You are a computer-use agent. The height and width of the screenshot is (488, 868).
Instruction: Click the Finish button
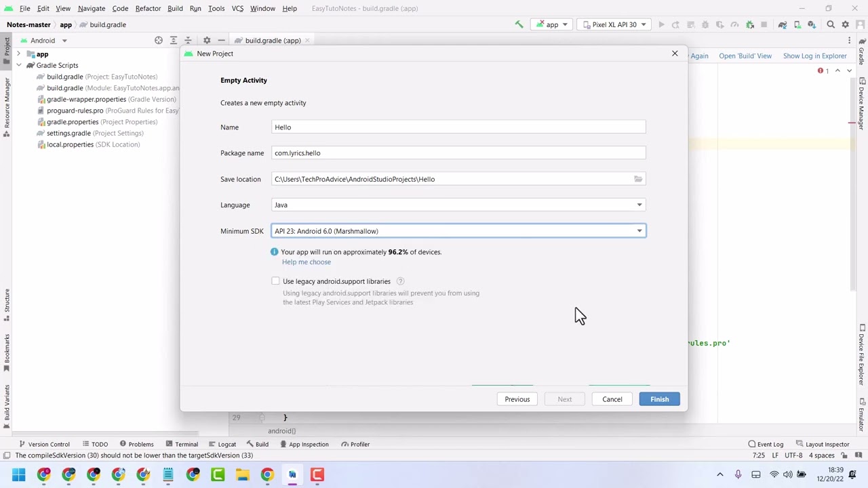tap(659, 399)
